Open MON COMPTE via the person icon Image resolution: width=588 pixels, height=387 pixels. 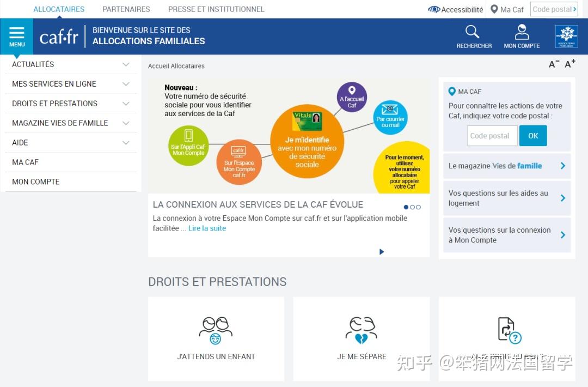point(521,32)
